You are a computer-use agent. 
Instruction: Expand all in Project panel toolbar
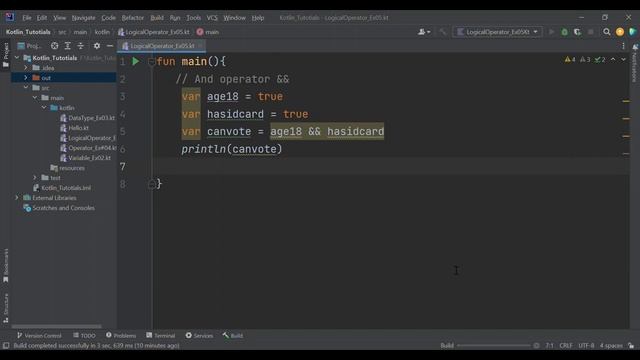(x=68, y=46)
